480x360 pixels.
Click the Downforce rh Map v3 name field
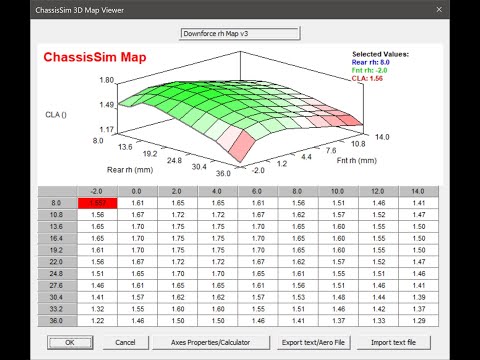(239, 33)
